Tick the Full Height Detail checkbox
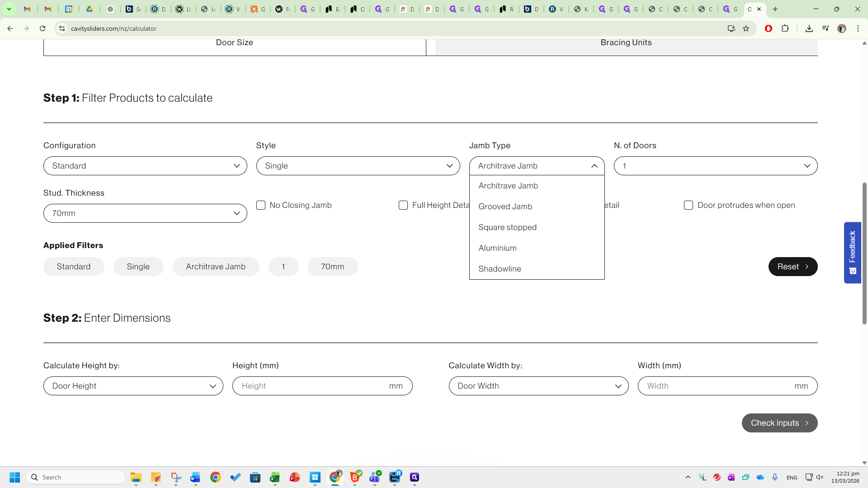 (x=403, y=205)
